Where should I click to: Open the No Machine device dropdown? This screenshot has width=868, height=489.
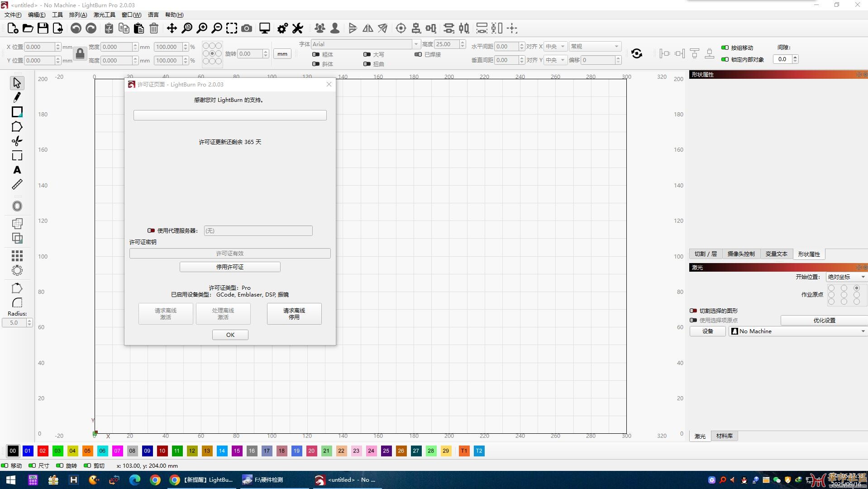pyautogui.click(x=798, y=331)
